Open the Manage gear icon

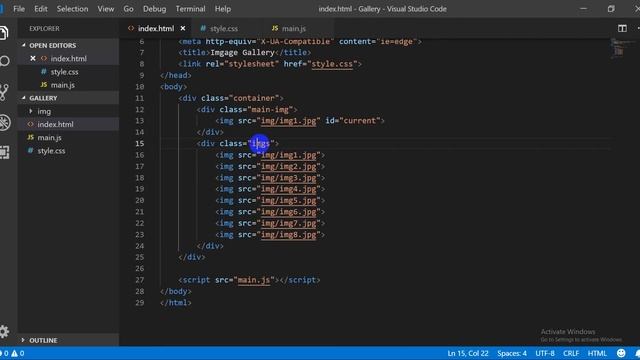(4, 331)
